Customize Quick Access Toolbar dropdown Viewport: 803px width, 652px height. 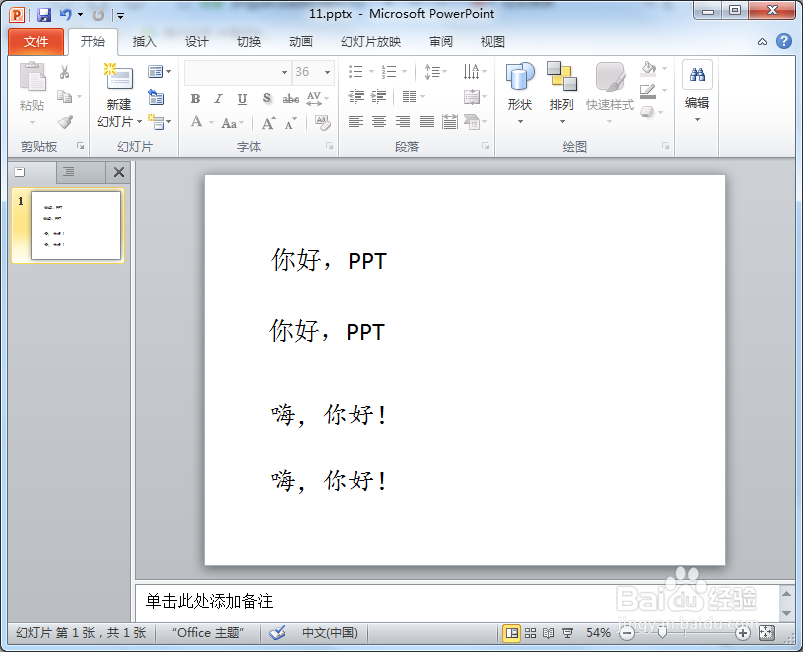click(x=121, y=15)
